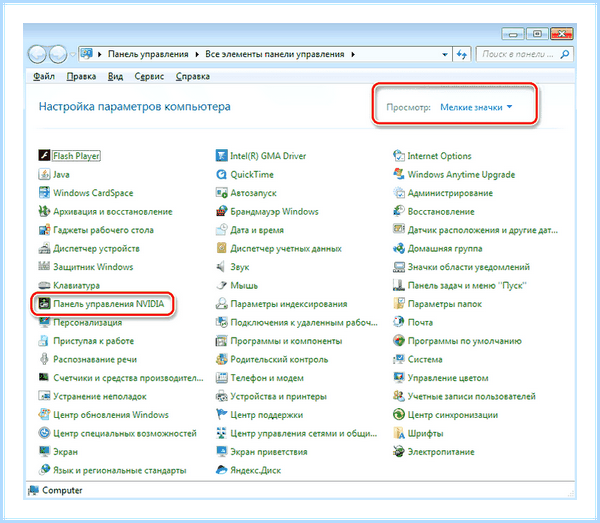Open Параметры индексирования link

(x=289, y=304)
